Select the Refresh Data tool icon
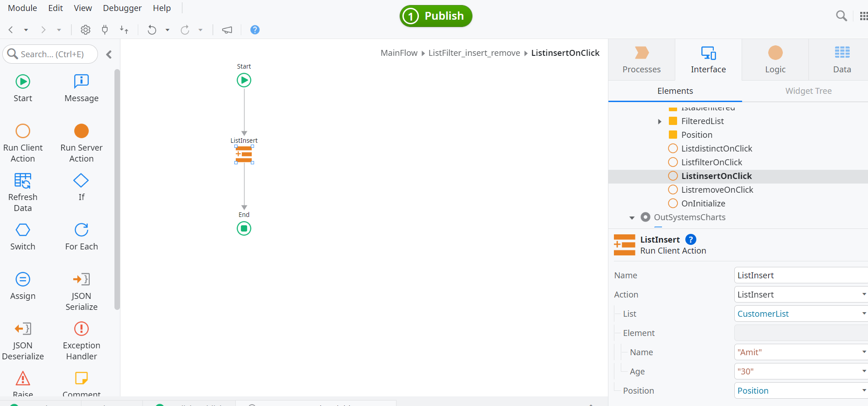The image size is (868, 406). [x=22, y=180]
